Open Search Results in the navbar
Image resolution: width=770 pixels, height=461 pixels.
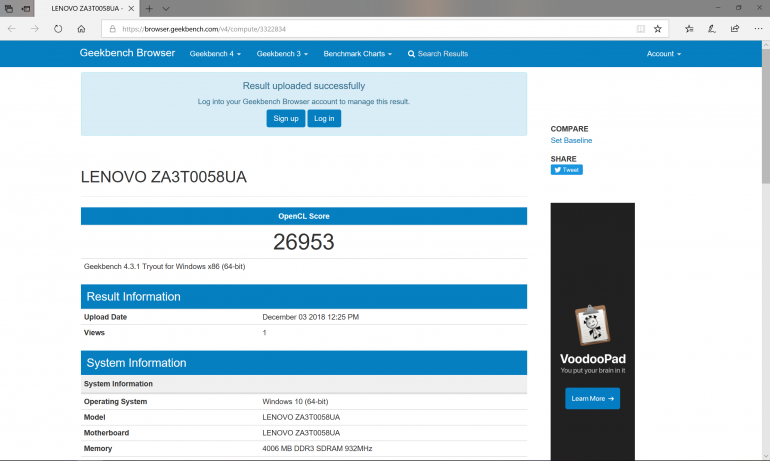click(438, 54)
